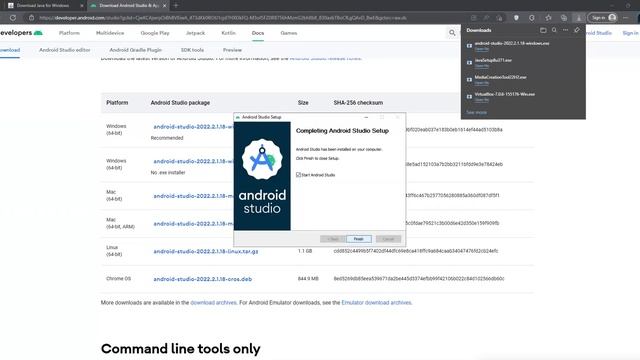Click the Chrome OS platform cell
640x360 pixels.
pyautogui.click(x=118, y=279)
